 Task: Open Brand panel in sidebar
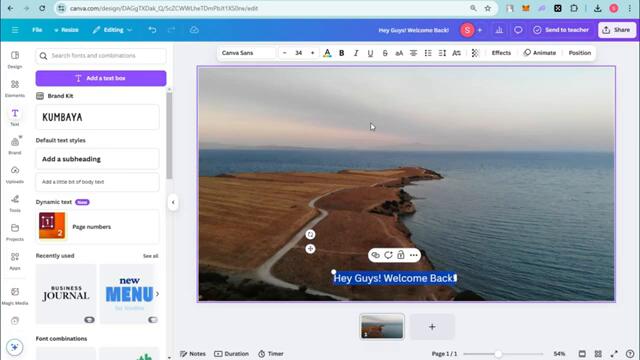[x=15, y=146]
